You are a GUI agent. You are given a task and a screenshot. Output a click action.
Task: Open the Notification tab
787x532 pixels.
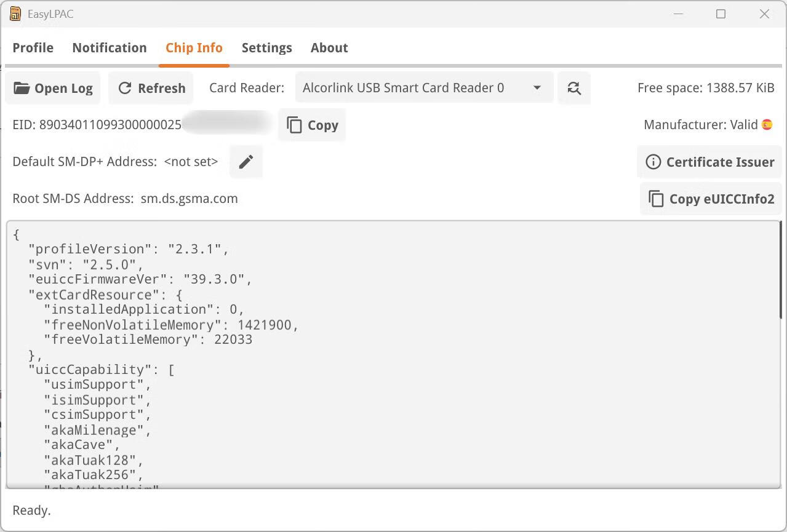click(x=110, y=48)
